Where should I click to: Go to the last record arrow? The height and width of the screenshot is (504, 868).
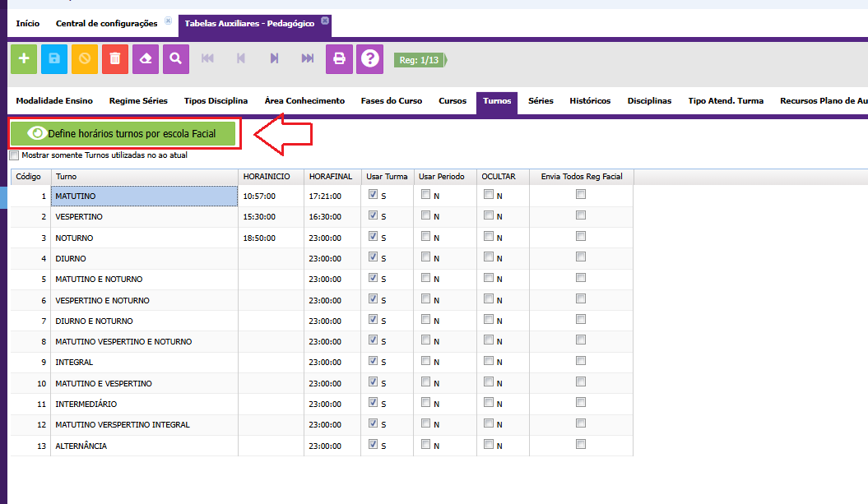tap(308, 58)
